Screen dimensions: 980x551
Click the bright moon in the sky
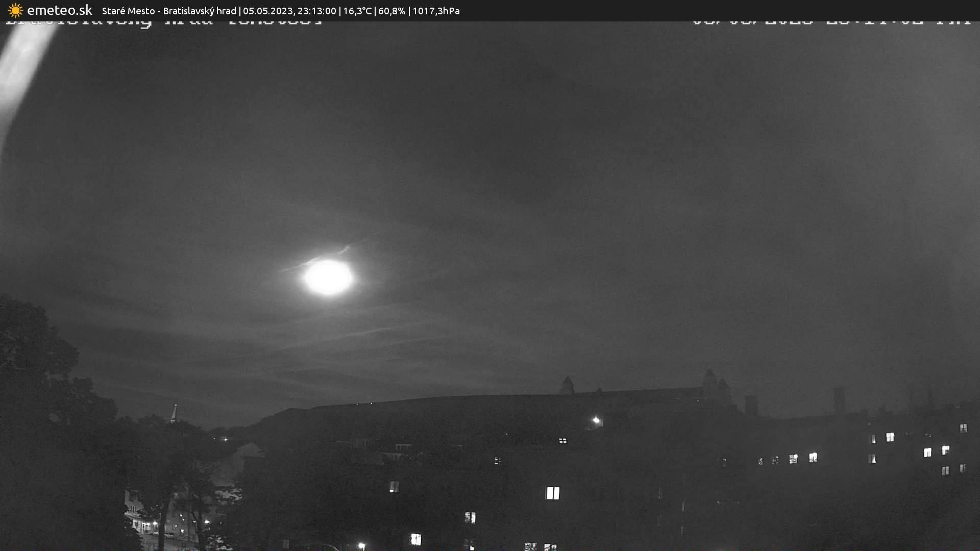coord(328,278)
